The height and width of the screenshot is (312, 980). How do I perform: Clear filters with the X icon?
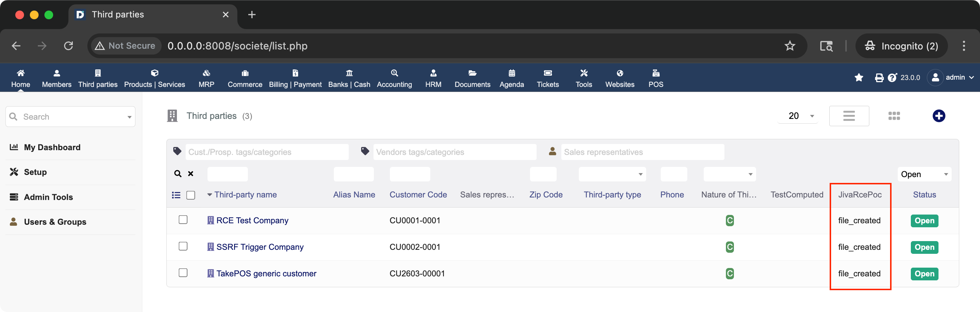191,174
